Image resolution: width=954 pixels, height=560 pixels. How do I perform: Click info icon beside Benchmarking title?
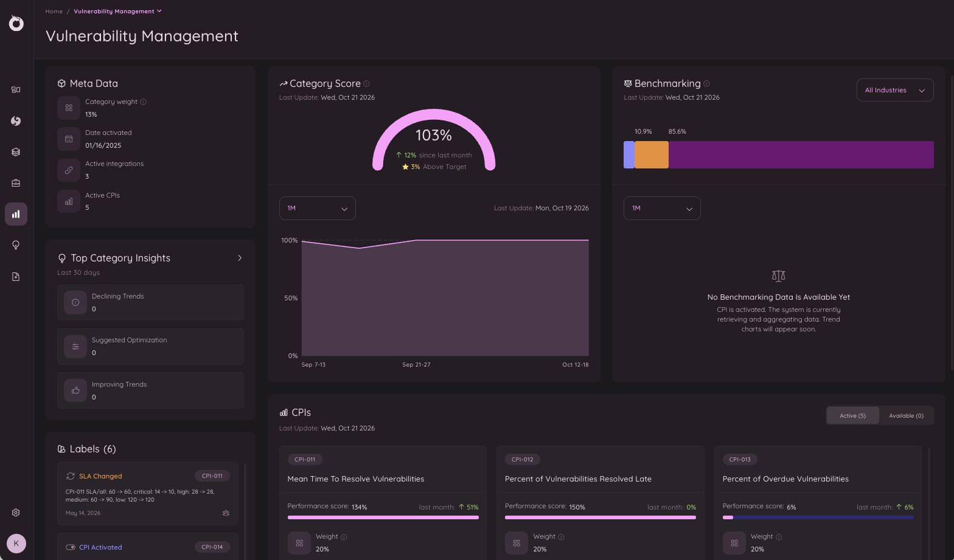coord(707,84)
